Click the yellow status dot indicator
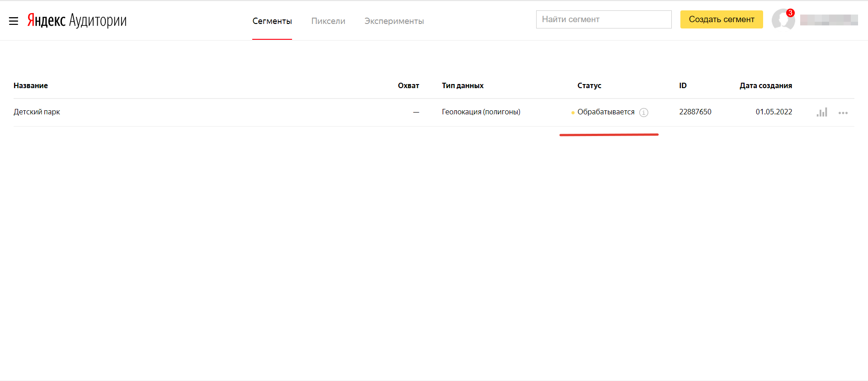 573,113
